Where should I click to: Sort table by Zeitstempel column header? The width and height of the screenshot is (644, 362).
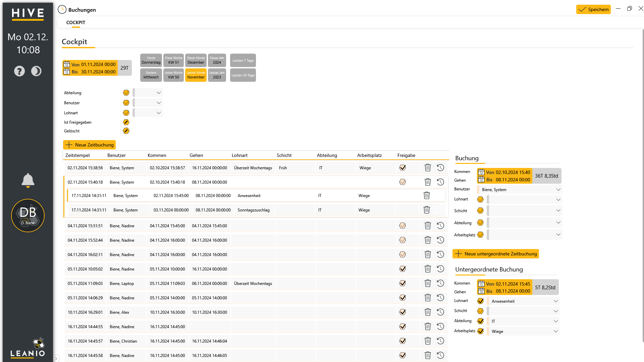click(x=77, y=155)
